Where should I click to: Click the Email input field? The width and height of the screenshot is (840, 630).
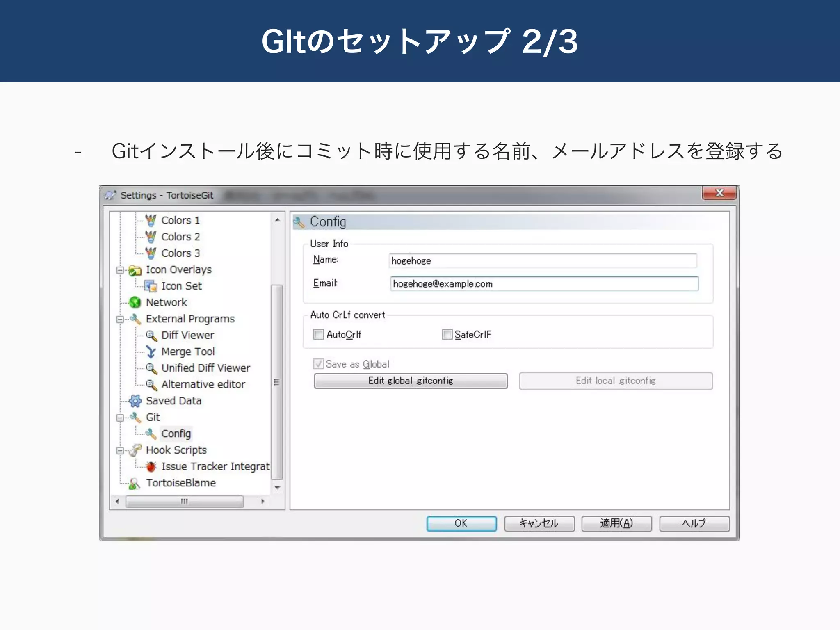pyautogui.click(x=544, y=284)
